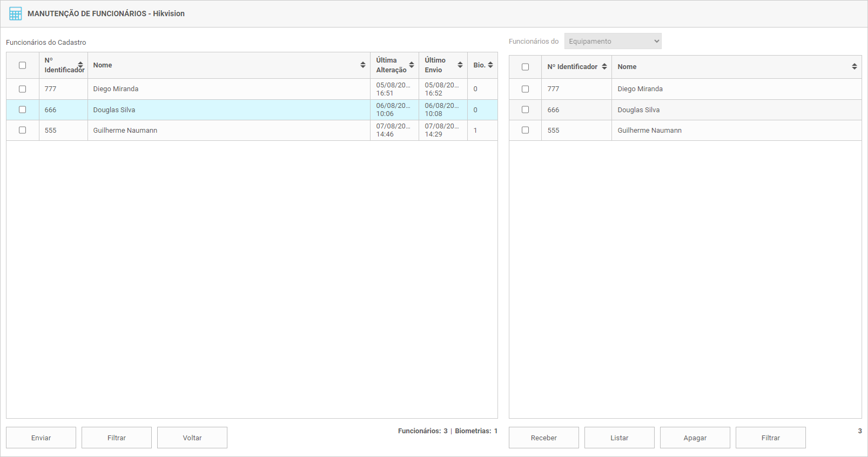Image resolution: width=868 pixels, height=457 pixels.
Task: Sort by Bio. column arrows
Action: [x=490, y=65]
